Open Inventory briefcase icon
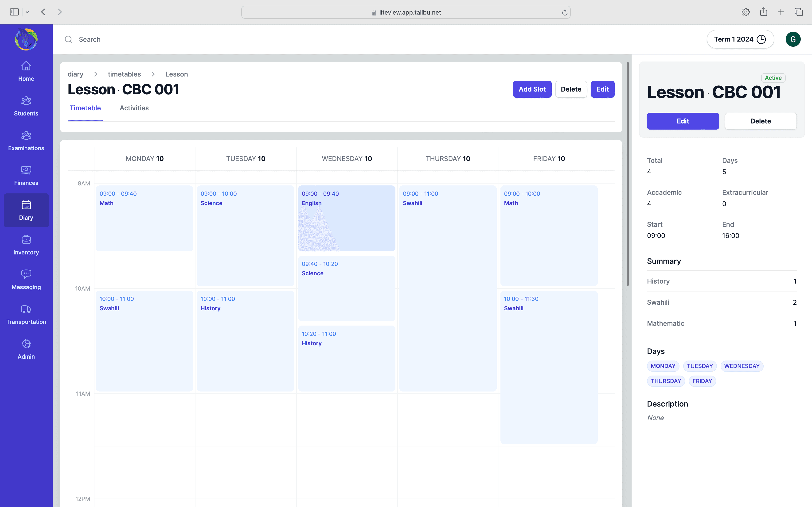This screenshot has width=812, height=507. (26, 239)
